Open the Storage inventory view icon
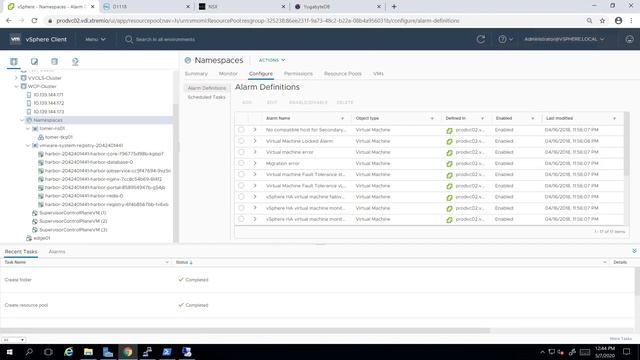The width and height of the screenshot is (640, 360). coord(54,62)
